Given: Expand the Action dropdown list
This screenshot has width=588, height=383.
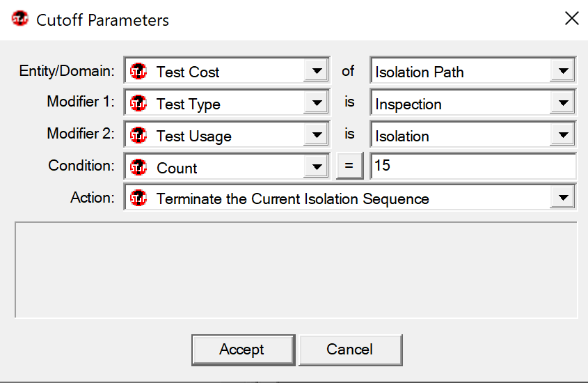Looking at the screenshot, I should pyautogui.click(x=563, y=198).
